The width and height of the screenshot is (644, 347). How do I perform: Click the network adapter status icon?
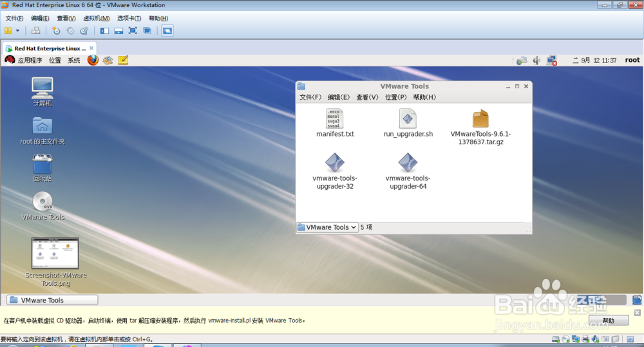coord(575,339)
